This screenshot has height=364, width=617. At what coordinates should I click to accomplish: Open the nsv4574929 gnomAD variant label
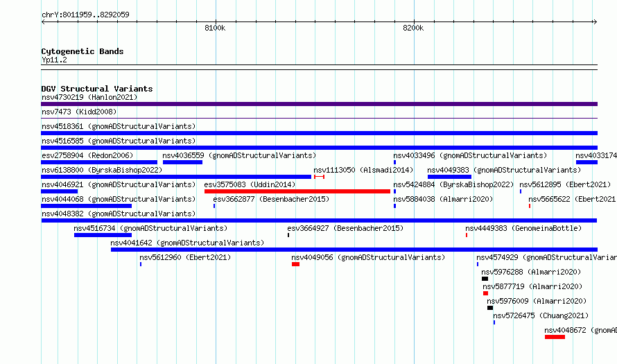[546, 257]
